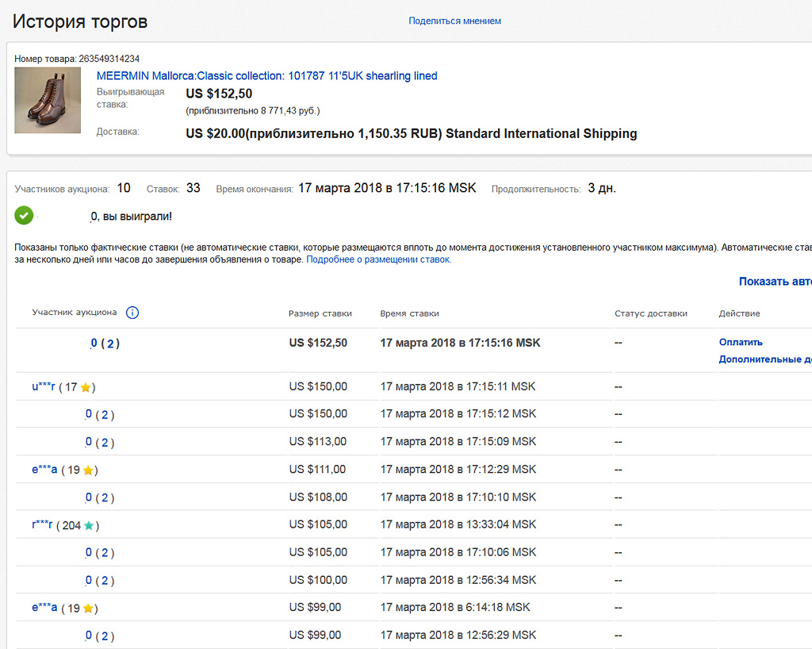Open bidder u***r profile link

(x=44, y=386)
